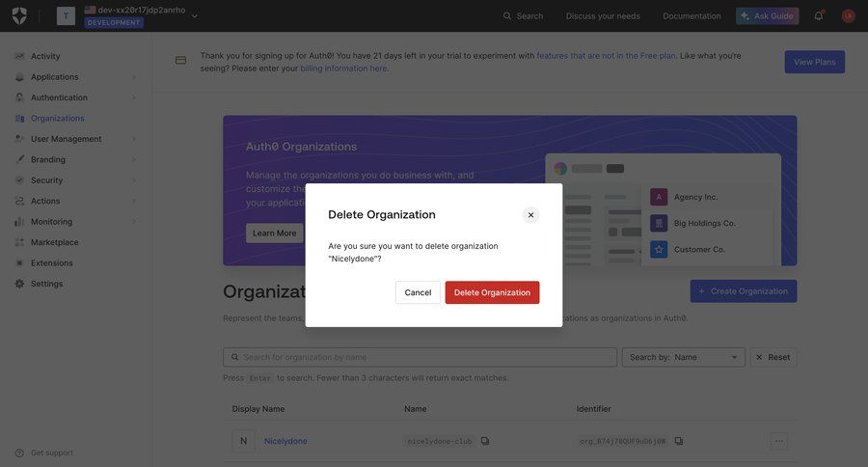Open the notifications bell
Screen dimensions: 868x467
818,15
